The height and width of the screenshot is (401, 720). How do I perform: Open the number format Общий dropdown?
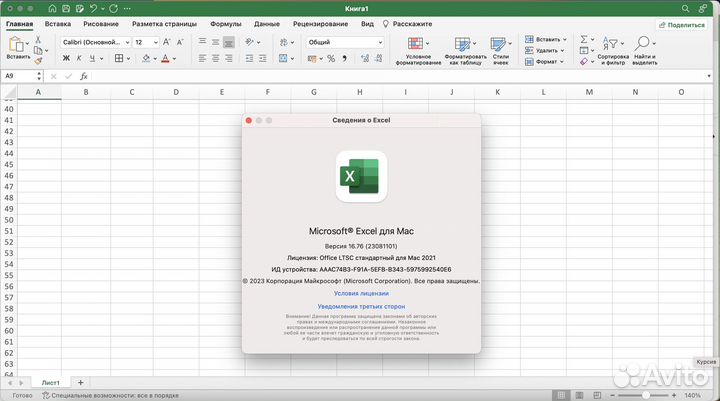click(x=380, y=42)
